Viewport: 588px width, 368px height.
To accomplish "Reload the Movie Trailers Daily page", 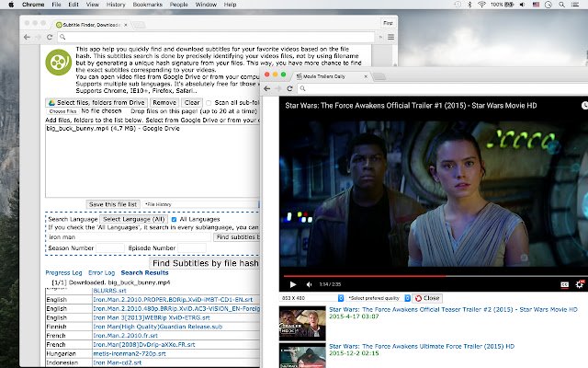I will pyautogui.click(x=289, y=88).
